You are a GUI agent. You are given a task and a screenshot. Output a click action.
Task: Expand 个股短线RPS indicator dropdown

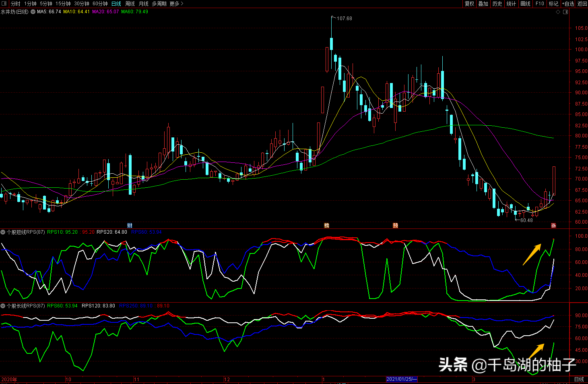tap(3, 232)
